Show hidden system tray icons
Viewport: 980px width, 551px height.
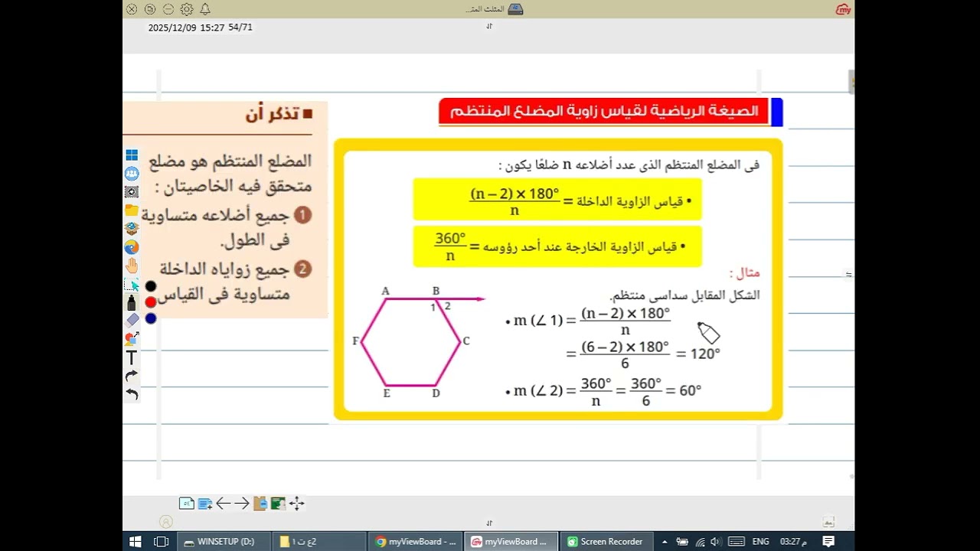pos(663,541)
